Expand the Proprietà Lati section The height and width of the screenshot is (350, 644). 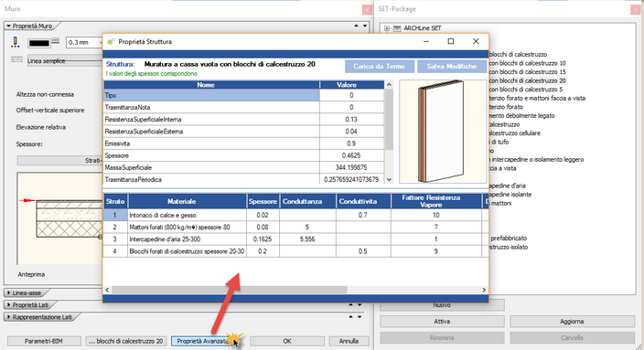coord(8,305)
